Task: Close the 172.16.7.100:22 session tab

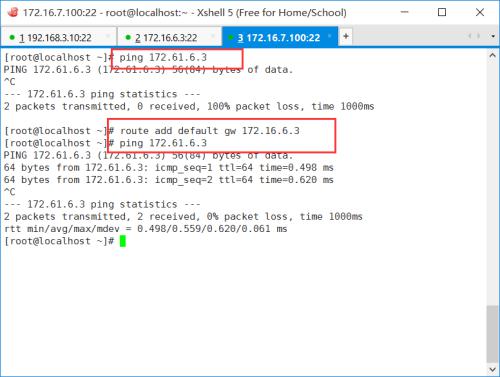Action: tap(330, 36)
